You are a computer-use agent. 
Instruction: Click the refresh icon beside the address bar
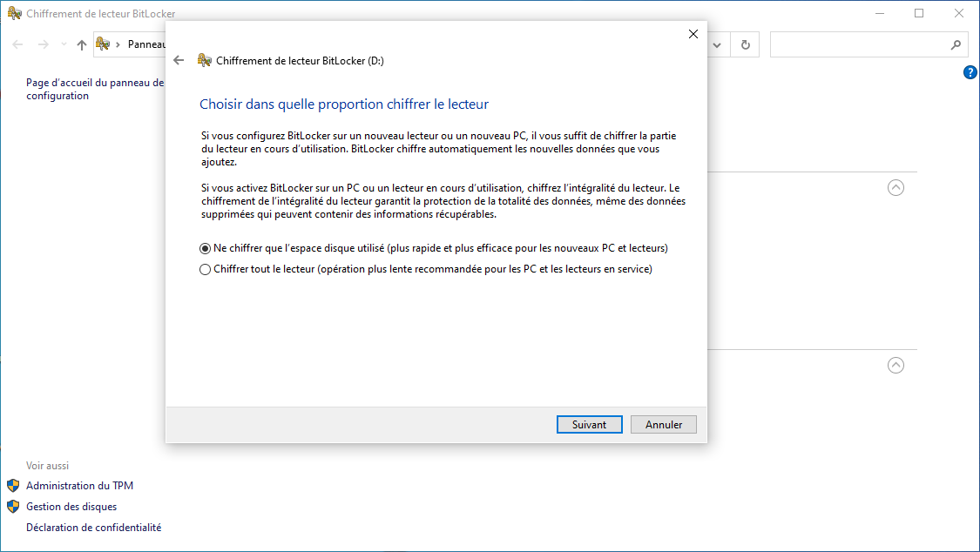(745, 44)
